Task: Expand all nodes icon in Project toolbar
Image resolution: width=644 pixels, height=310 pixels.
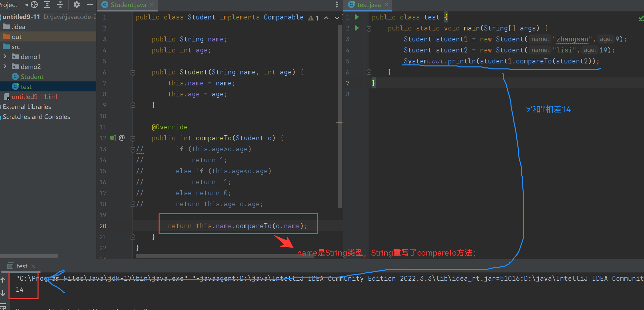Action: click(47, 4)
